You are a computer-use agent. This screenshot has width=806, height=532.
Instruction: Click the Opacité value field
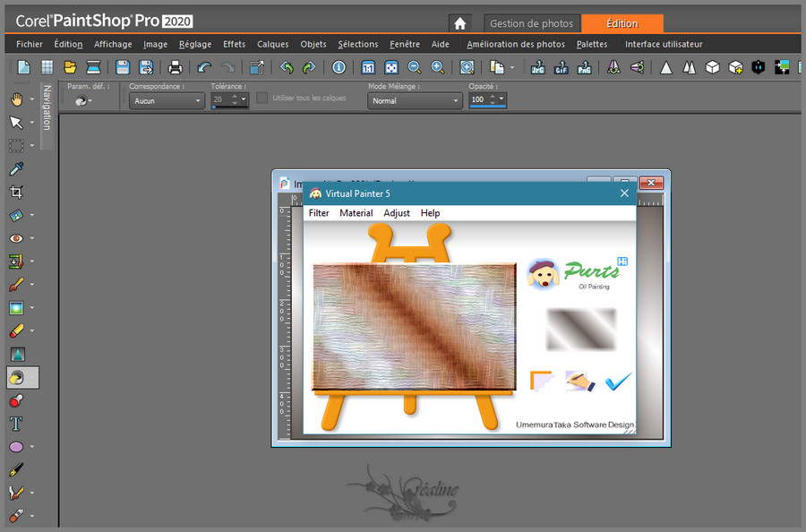pos(478,100)
